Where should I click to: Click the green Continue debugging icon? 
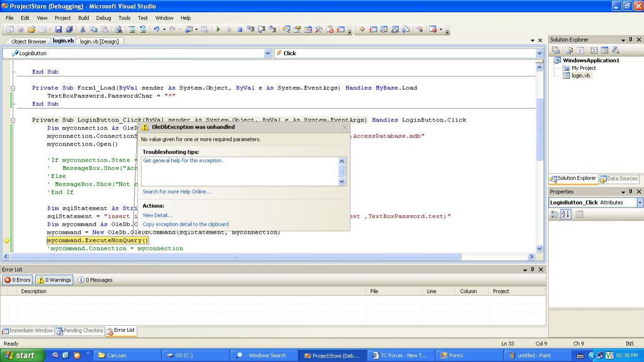[218, 29]
